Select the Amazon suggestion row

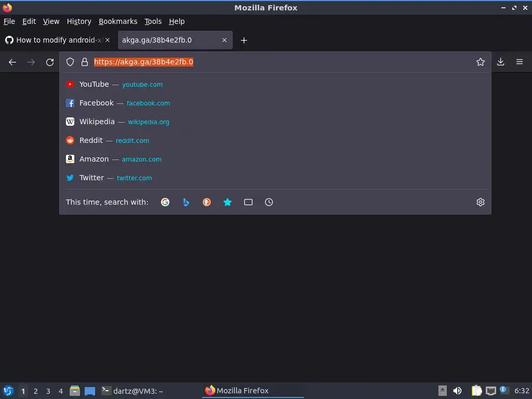[275, 159]
